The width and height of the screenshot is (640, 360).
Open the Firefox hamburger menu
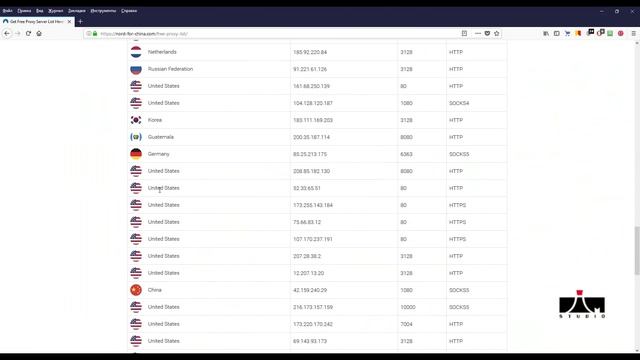point(633,33)
